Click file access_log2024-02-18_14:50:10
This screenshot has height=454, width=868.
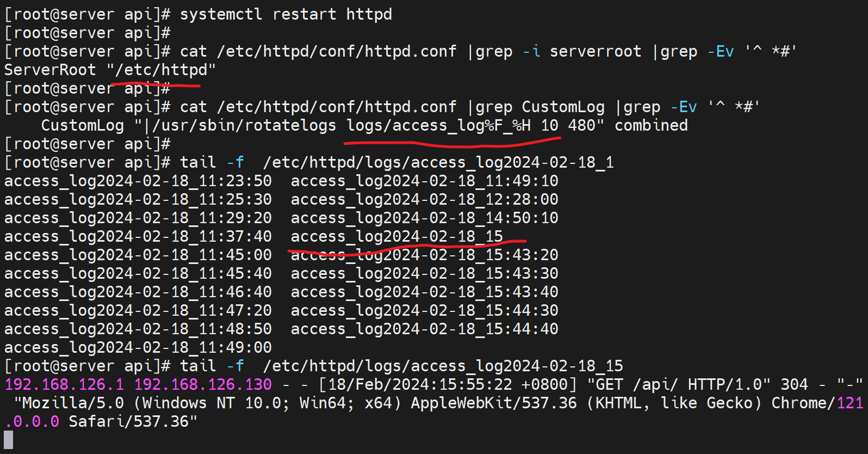click(424, 218)
